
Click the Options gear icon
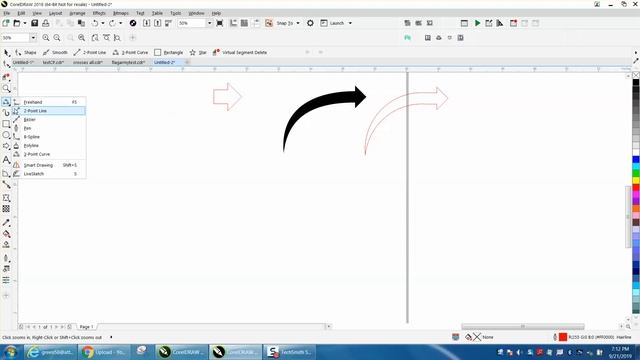click(310, 23)
